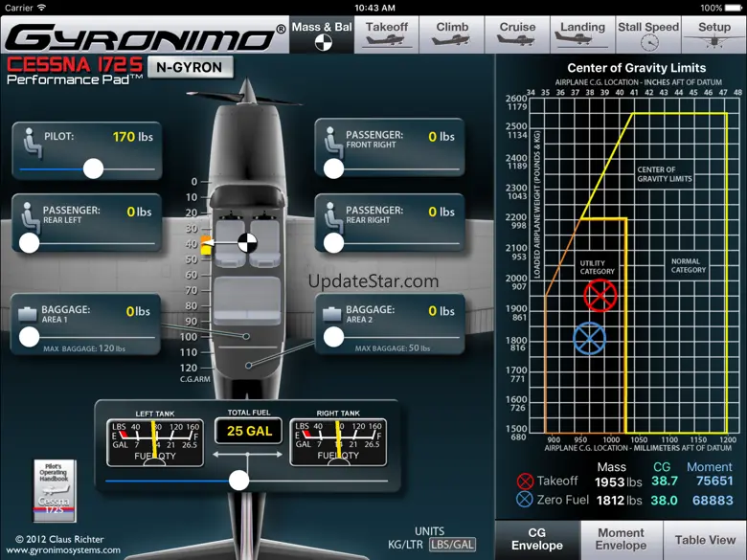
Task: Show the Moment Envelope view
Action: coord(621,540)
